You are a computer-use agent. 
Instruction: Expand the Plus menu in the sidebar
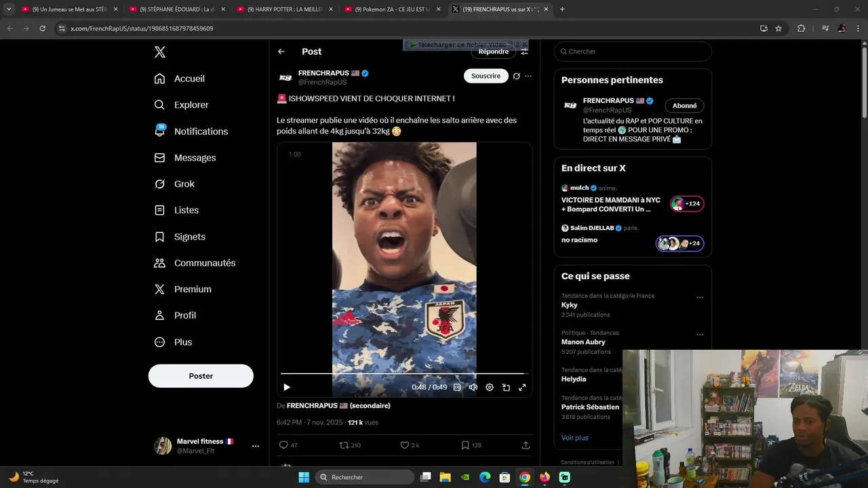point(173,342)
